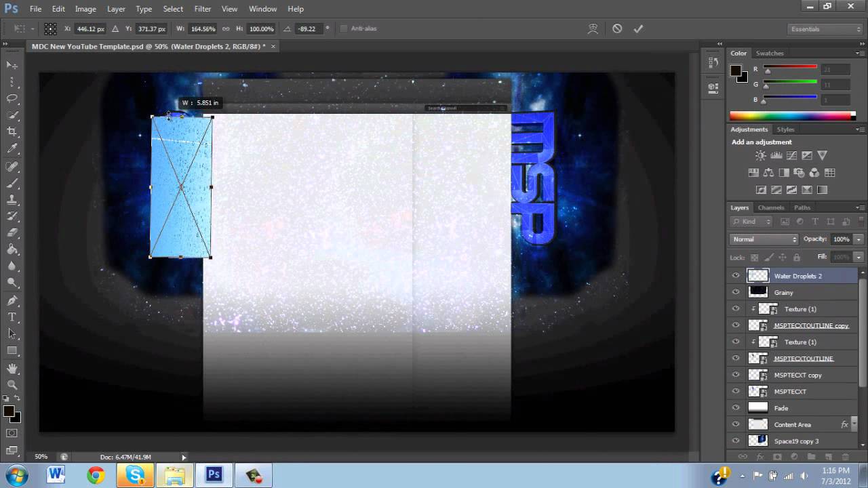
Task: Open the Color panel options menu
Action: [x=859, y=53]
